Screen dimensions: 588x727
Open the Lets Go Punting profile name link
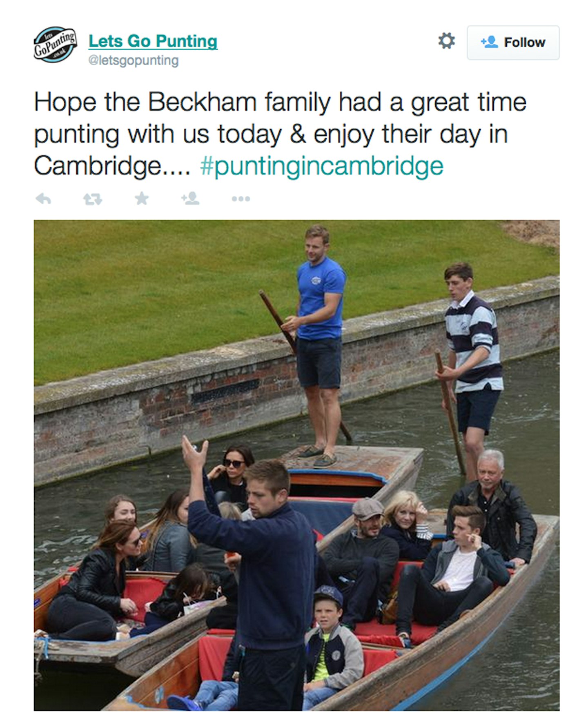click(x=153, y=41)
